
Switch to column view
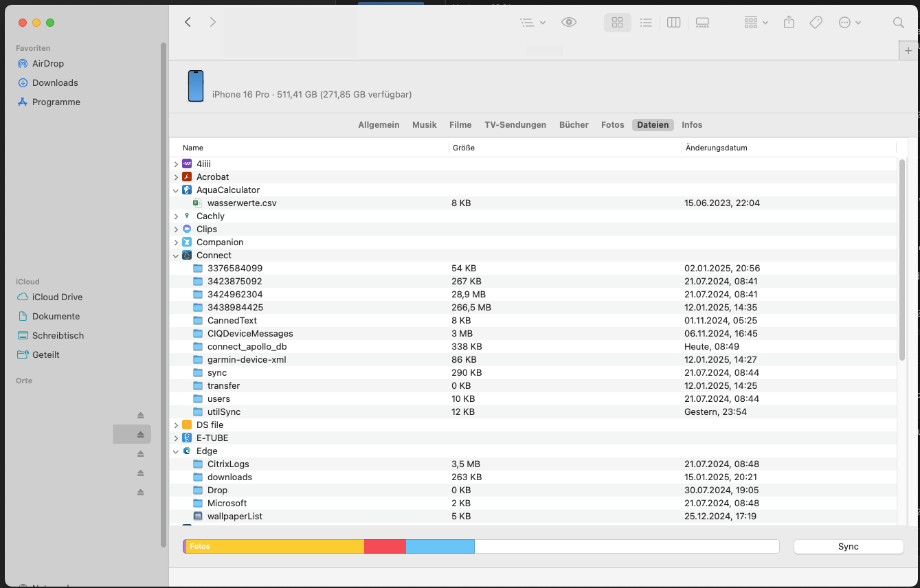pyautogui.click(x=674, y=23)
